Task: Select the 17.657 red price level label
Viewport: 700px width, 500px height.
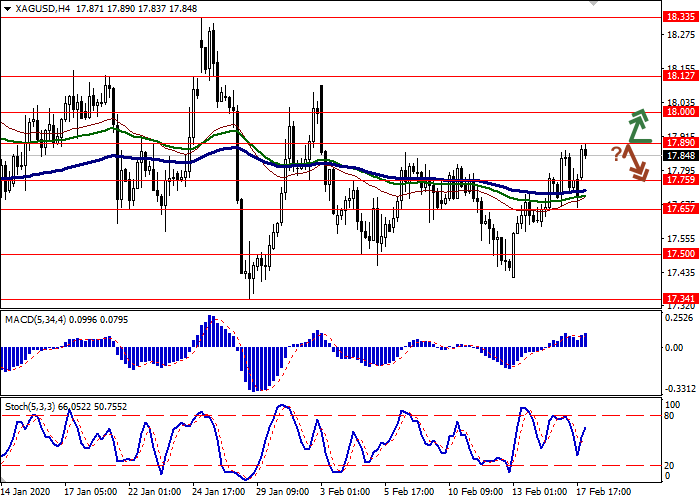Action: pos(679,208)
